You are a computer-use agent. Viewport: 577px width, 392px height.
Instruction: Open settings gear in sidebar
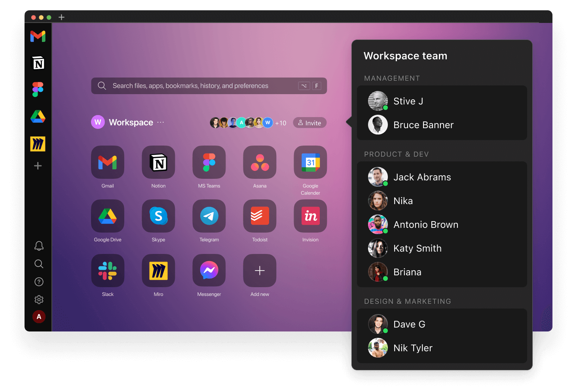[x=39, y=299]
